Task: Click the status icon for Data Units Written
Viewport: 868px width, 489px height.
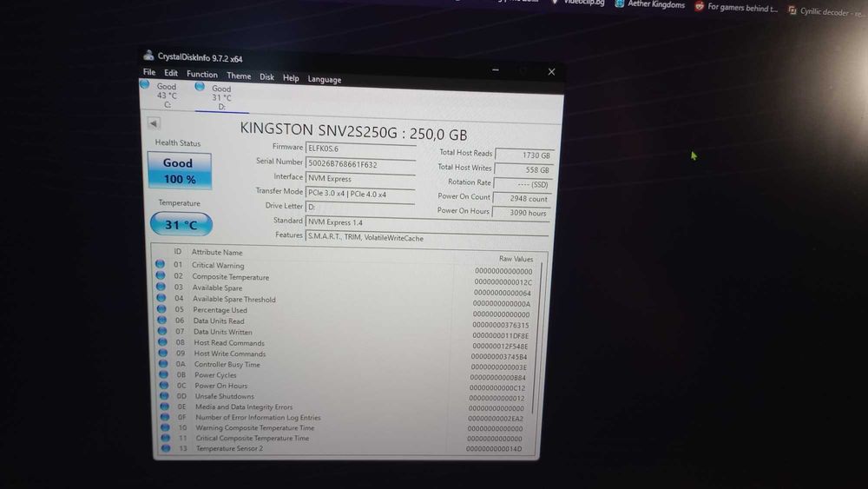Action: point(162,331)
